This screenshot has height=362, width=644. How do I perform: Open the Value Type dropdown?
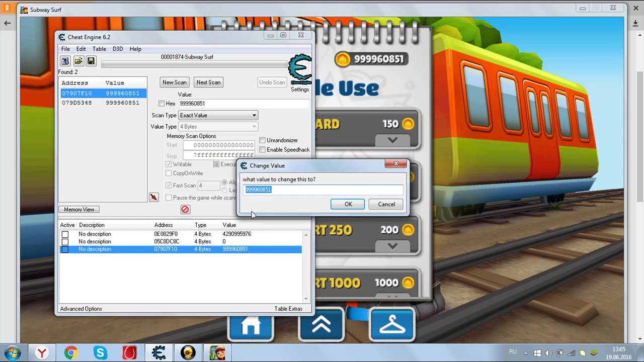point(218,127)
